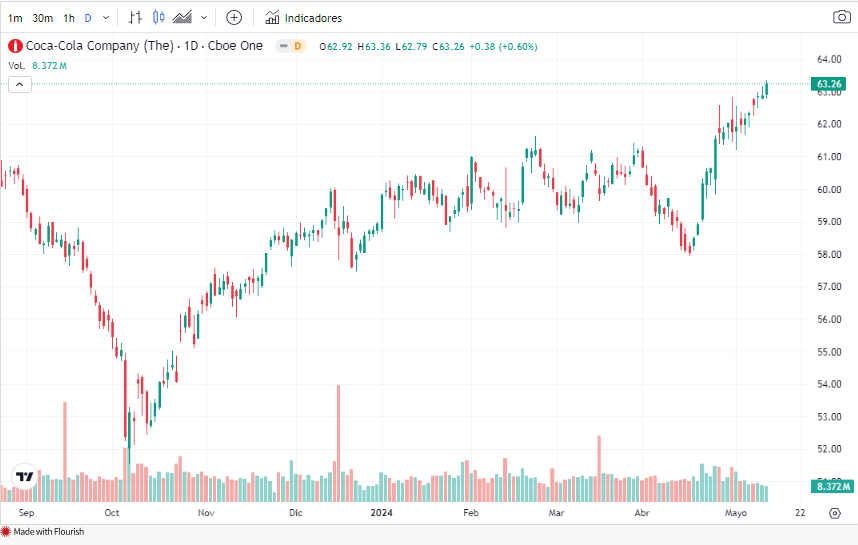Click the H 63.36 high value
The image size is (858, 545).
[x=374, y=47]
